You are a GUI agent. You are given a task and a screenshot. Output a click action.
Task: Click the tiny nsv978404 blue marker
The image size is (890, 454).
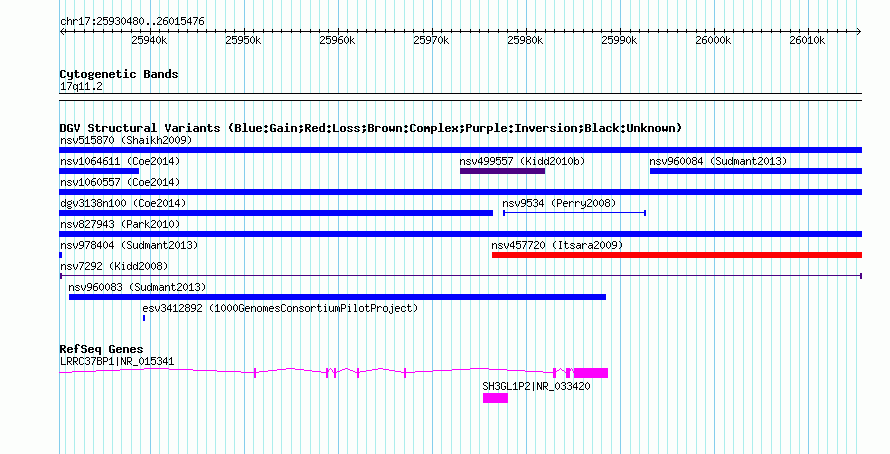(x=61, y=255)
